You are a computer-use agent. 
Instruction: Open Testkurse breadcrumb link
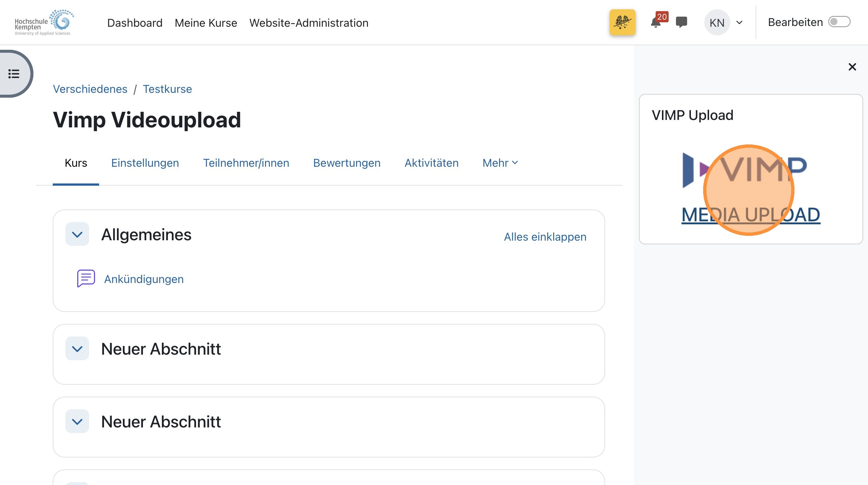point(167,89)
